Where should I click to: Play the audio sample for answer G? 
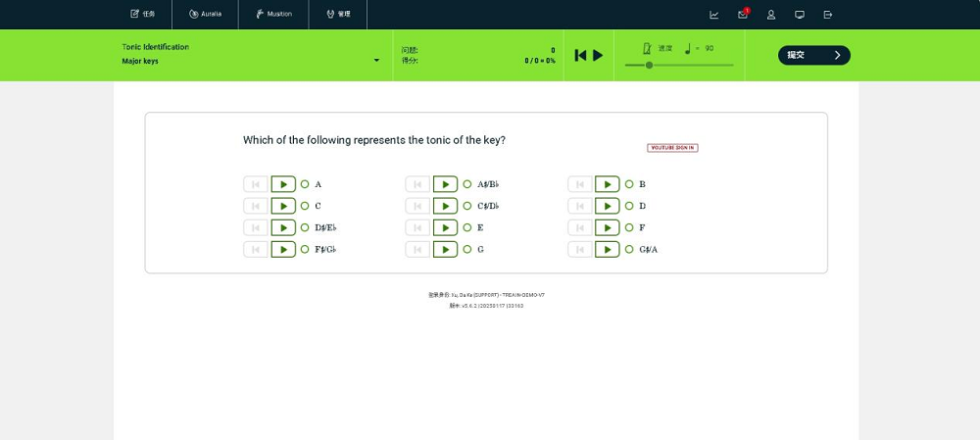pyautogui.click(x=446, y=249)
